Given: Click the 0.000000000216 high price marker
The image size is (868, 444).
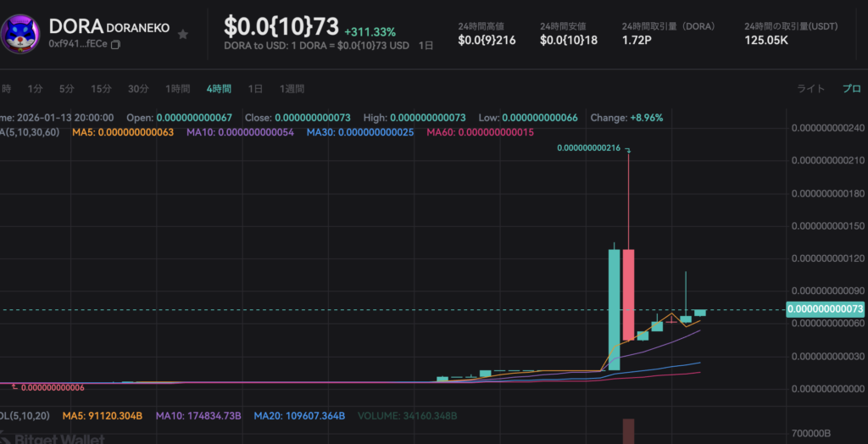Looking at the screenshot, I should [x=589, y=148].
